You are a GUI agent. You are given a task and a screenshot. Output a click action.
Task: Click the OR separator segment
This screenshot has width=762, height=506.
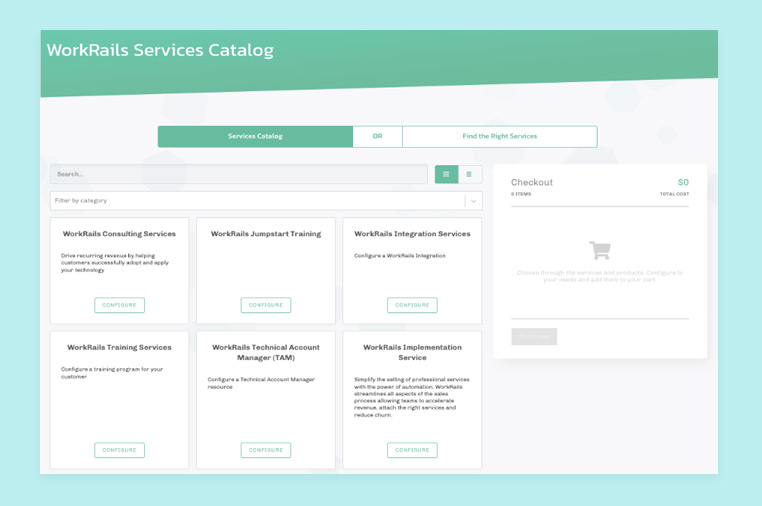(378, 137)
